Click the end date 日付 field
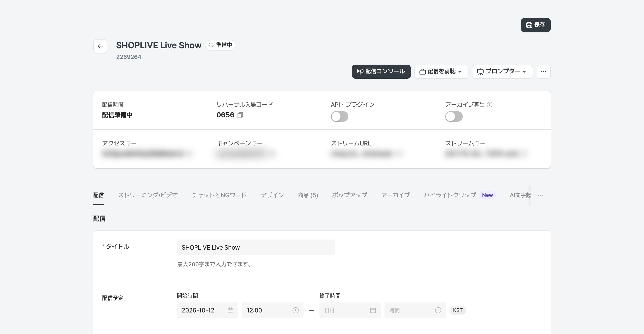 pos(350,310)
